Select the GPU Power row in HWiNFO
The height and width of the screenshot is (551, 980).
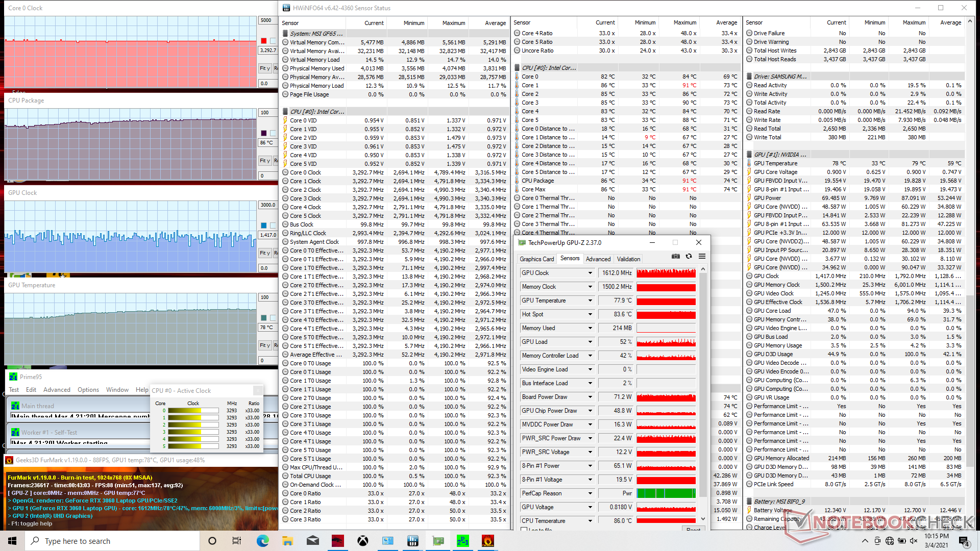(x=854, y=198)
